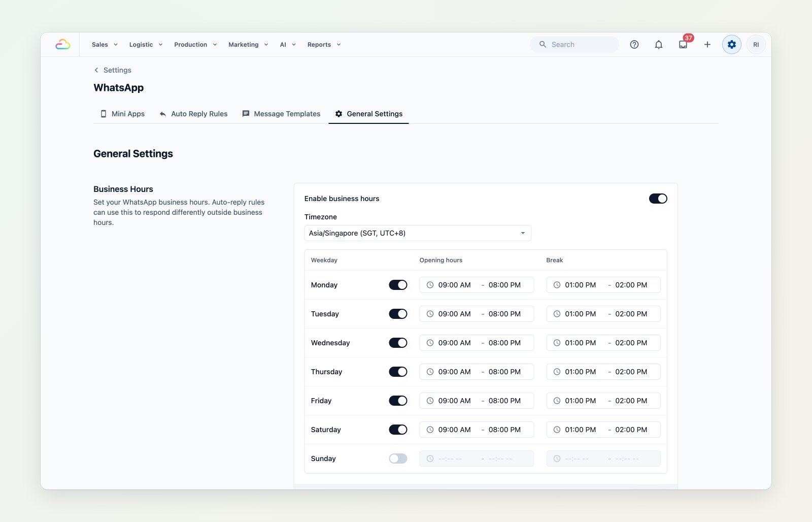
Task: Edit Monday opening time 09:00 AM
Action: [454, 285]
